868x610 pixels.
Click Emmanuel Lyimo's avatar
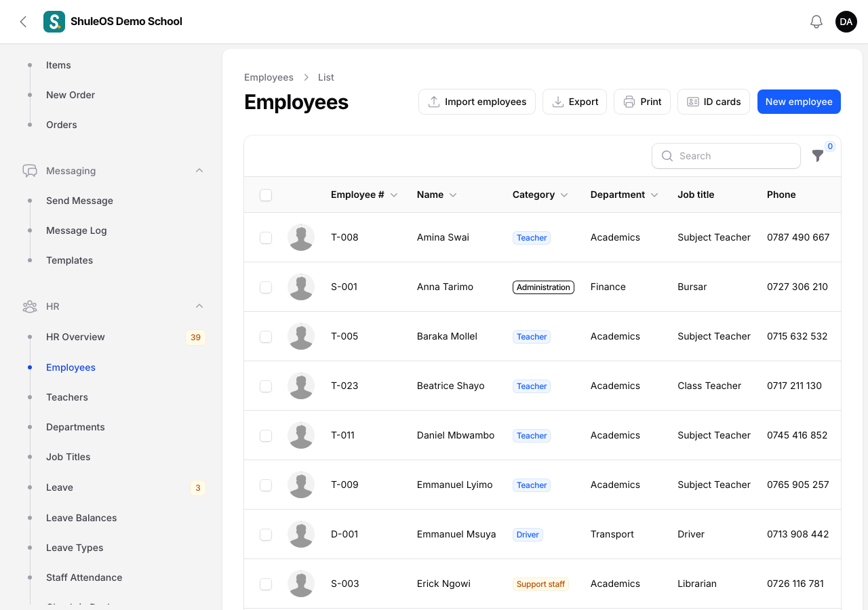(x=301, y=485)
